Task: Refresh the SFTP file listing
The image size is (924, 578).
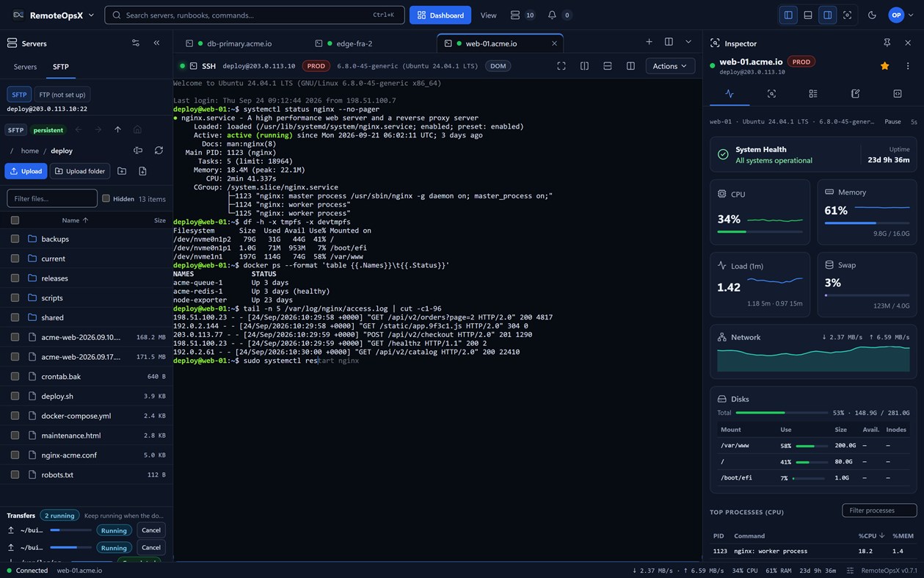Action: (159, 151)
